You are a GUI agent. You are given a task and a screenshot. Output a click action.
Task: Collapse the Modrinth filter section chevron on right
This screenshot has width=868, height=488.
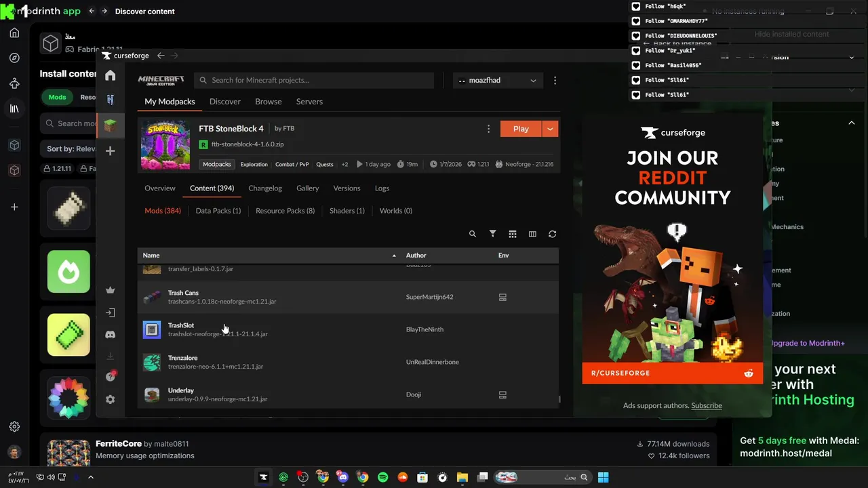tap(852, 123)
